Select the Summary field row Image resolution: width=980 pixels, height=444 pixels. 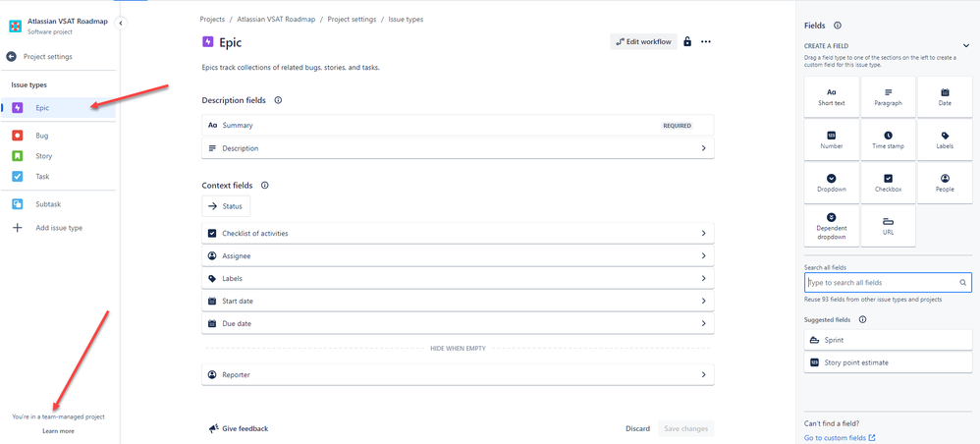[x=458, y=125]
